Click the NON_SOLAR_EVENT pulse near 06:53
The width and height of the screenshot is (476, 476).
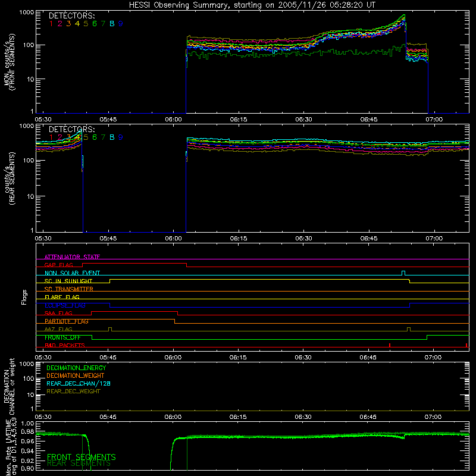[403, 273]
